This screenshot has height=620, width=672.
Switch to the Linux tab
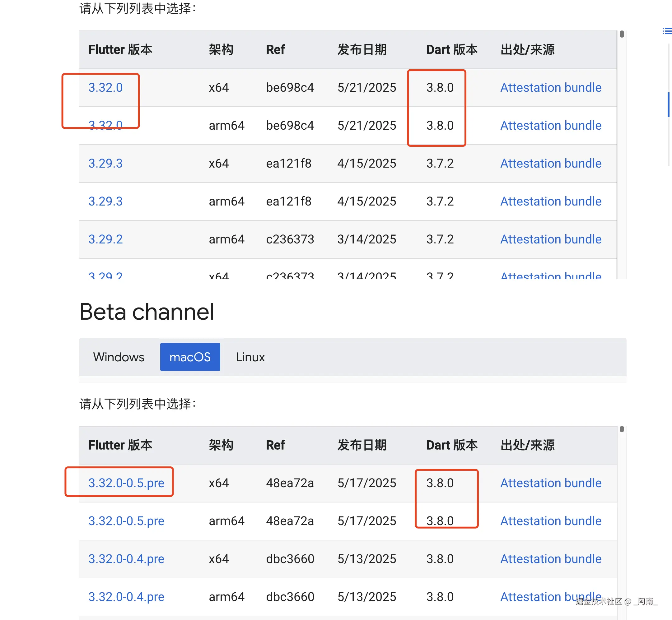(250, 357)
